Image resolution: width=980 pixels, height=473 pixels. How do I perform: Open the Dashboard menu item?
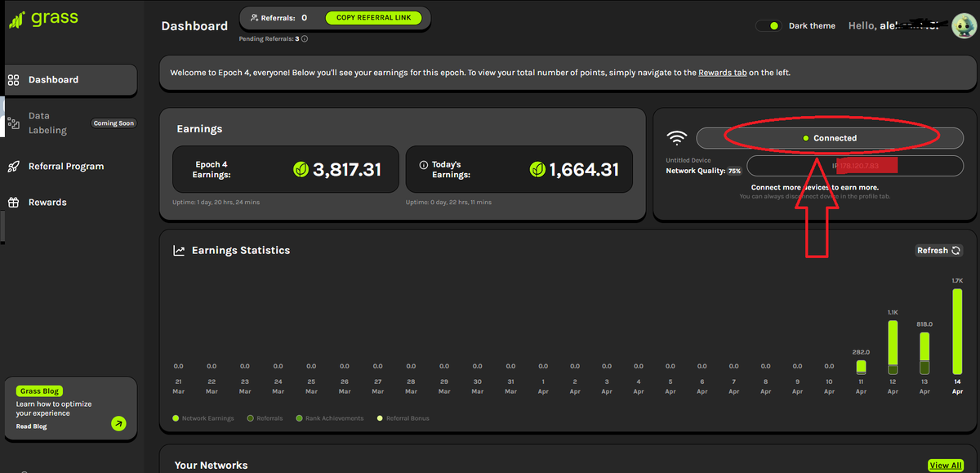tap(70, 80)
